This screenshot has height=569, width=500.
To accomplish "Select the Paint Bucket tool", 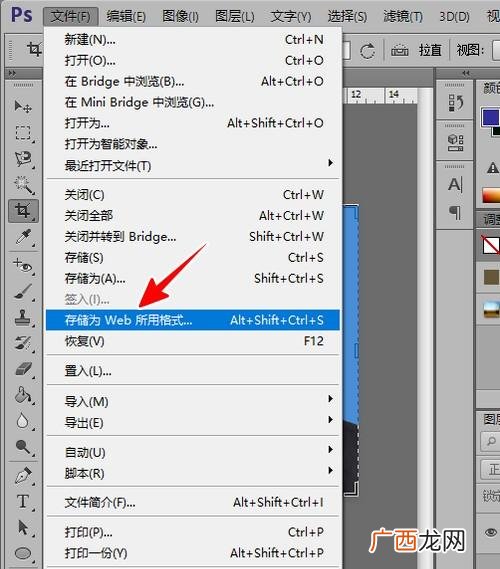I will (x=23, y=395).
